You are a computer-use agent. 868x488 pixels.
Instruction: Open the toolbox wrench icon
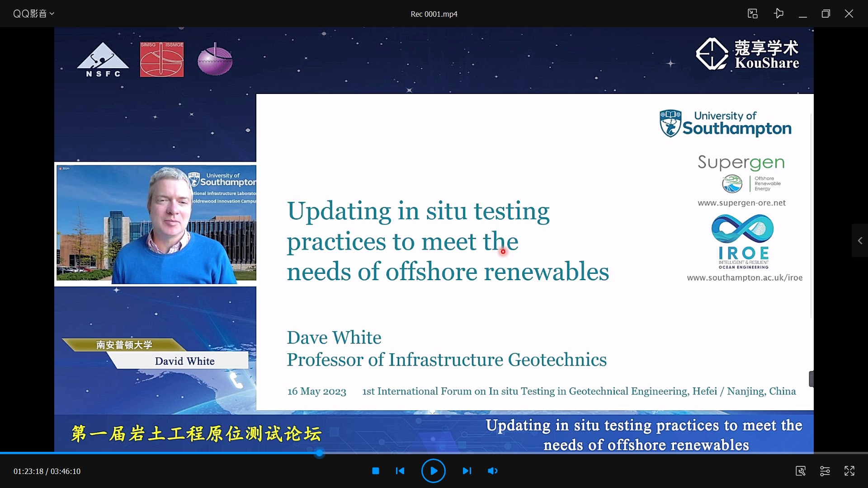(x=800, y=471)
